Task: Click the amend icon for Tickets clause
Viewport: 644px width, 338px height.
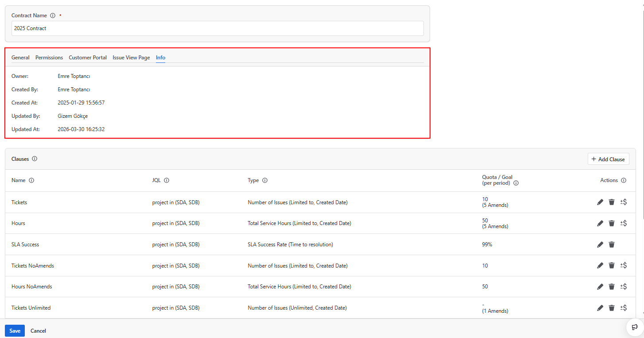Action: pos(624,202)
